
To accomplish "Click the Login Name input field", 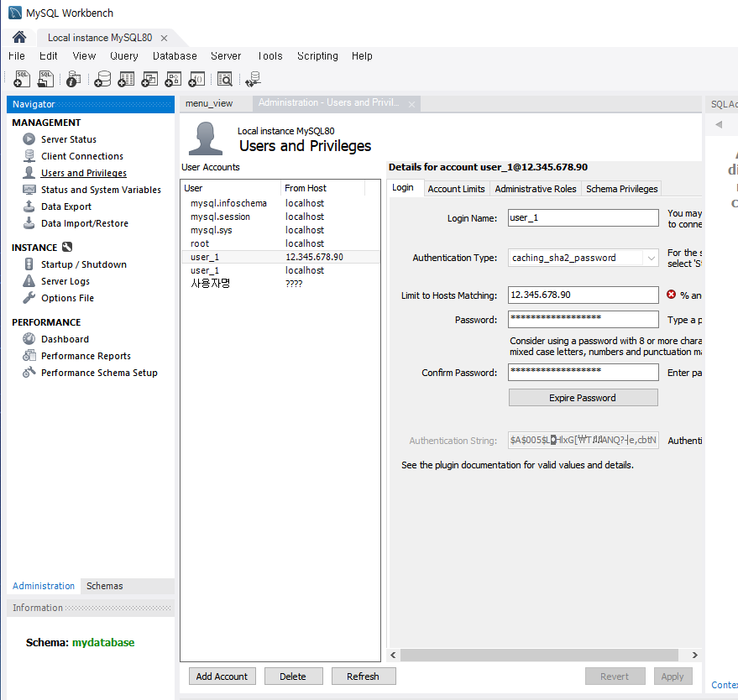I will pos(584,218).
